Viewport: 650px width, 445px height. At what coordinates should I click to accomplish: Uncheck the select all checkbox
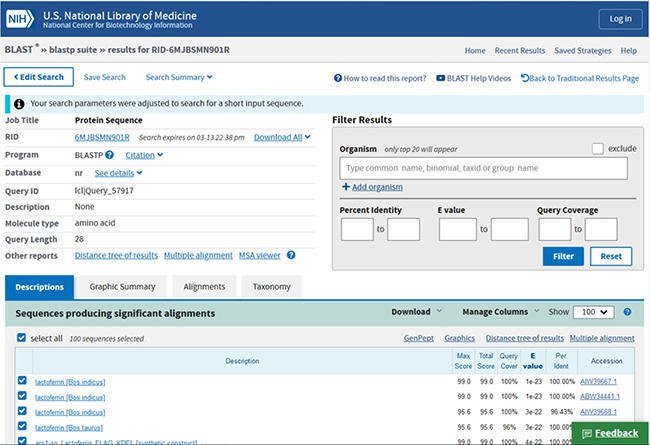(x=22, y=338)
